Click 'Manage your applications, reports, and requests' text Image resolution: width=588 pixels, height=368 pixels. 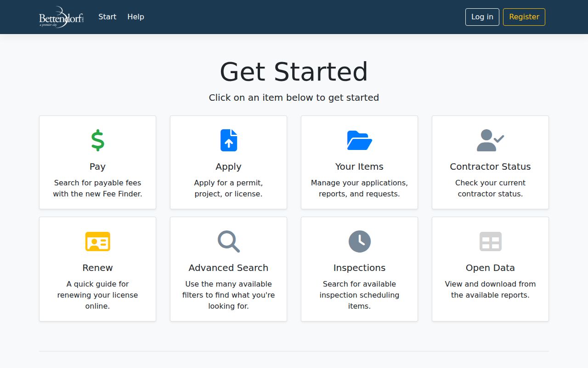[x=359, y=188]
